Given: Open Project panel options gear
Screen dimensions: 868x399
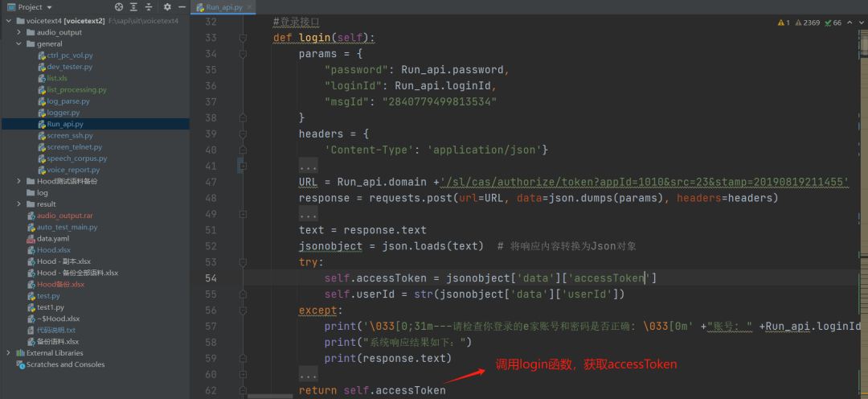Looking at the screenshot, I should click(167, 7).
